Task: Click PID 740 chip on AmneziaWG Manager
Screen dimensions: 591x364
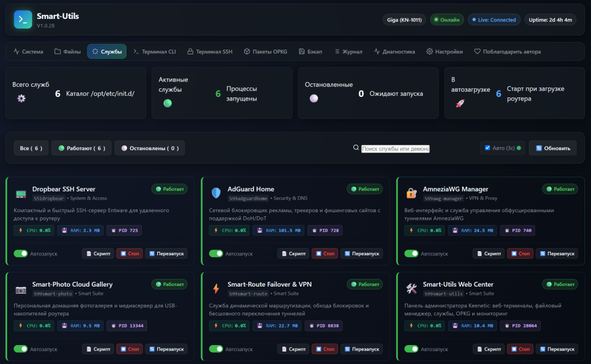Action: point(518,230)
